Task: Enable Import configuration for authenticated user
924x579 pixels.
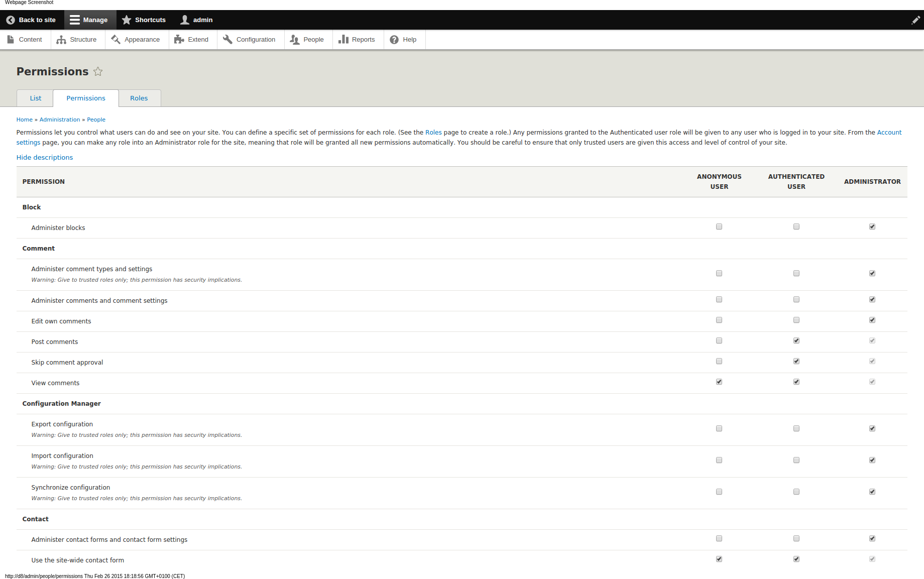Action: [x=796, y=460]
